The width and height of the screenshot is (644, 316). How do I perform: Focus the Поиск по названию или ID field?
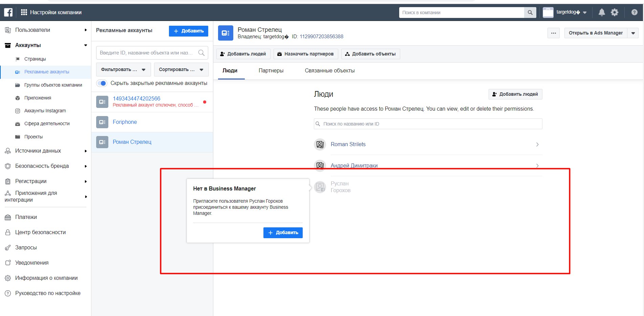click(428, 124)
